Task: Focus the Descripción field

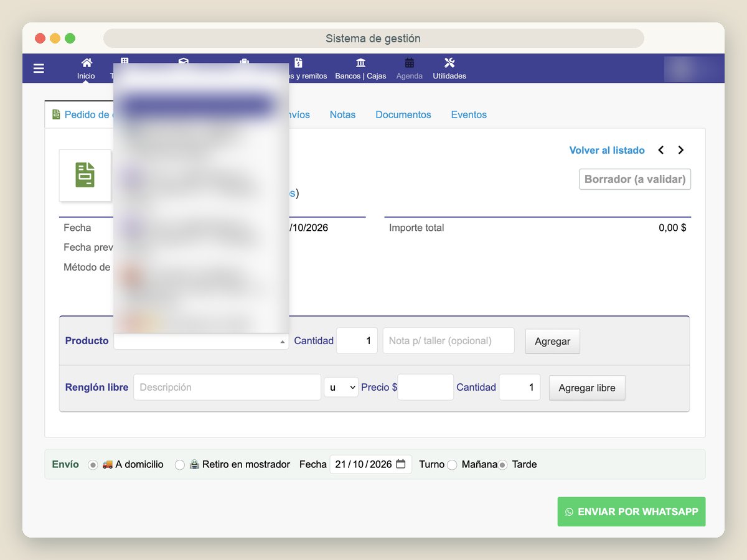Action: point(227,387)
